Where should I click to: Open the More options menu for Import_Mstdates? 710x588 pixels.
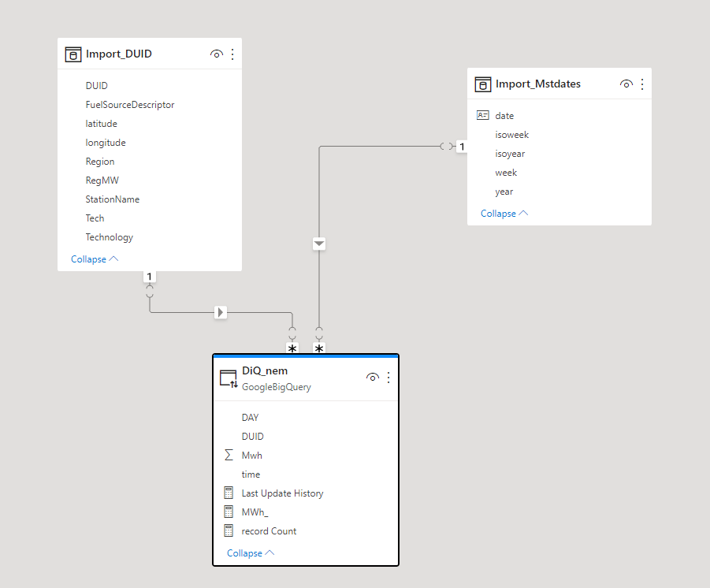click(x=641, y=84)
